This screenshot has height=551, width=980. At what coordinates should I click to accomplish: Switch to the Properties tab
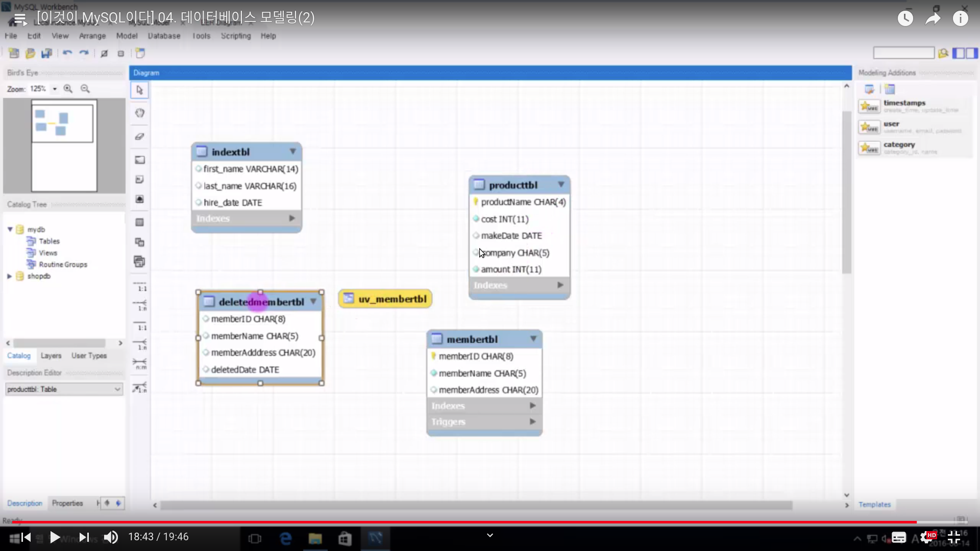tap(67, 503)
